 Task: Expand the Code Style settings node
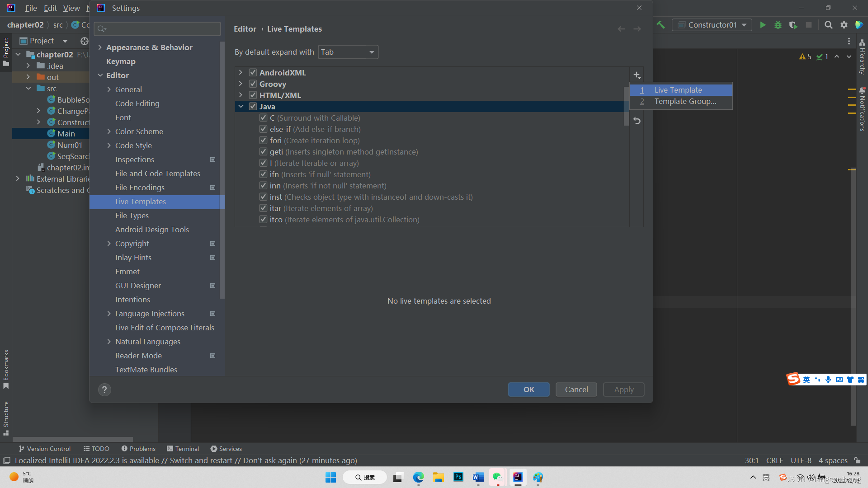tap(109, 145)
